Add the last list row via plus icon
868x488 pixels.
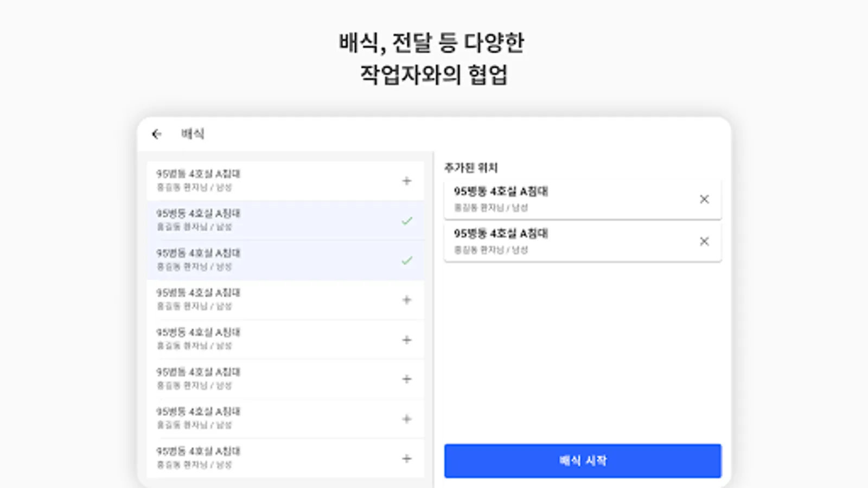point(407,459)
